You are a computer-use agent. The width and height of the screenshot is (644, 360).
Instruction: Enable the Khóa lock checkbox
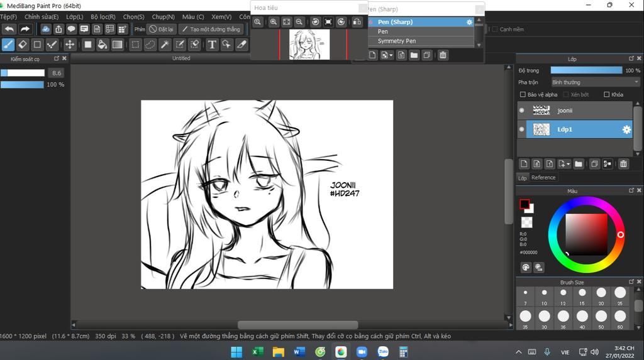pyautogui.click(x=607, y=95)
